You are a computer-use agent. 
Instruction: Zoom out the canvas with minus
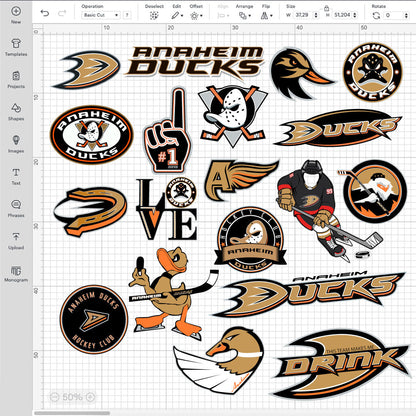54,397
